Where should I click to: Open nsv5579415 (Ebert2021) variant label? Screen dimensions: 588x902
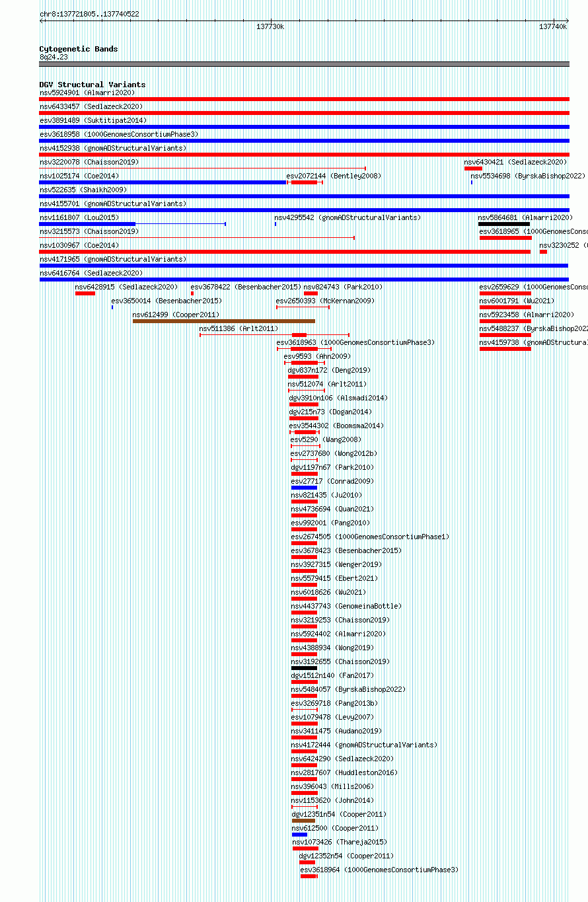(334, 578)
